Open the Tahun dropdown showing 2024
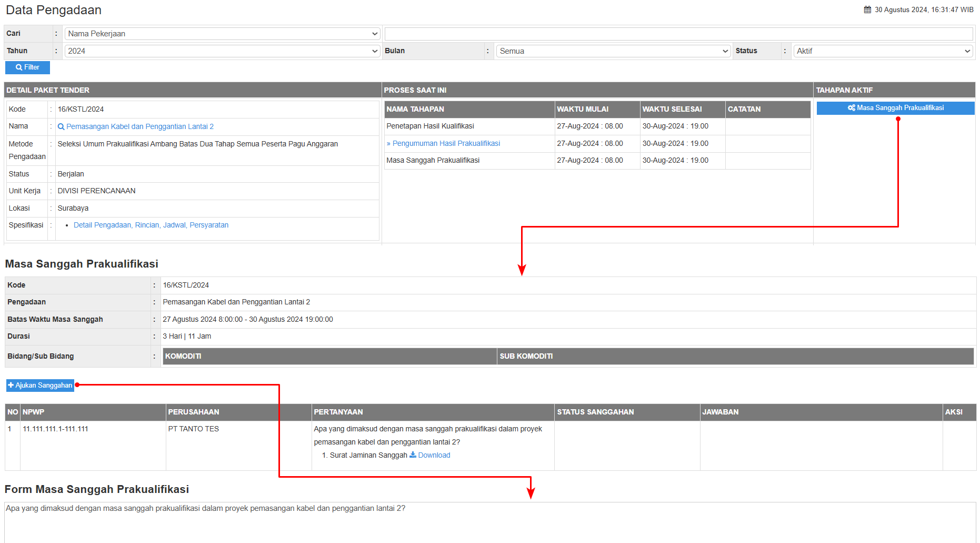 coord(222,51)
